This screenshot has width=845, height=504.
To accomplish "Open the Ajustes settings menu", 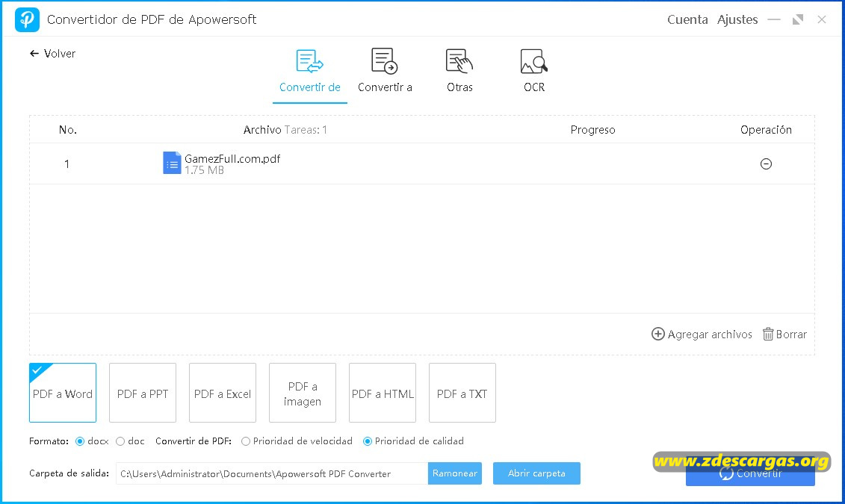I will [x=737, y=20].
